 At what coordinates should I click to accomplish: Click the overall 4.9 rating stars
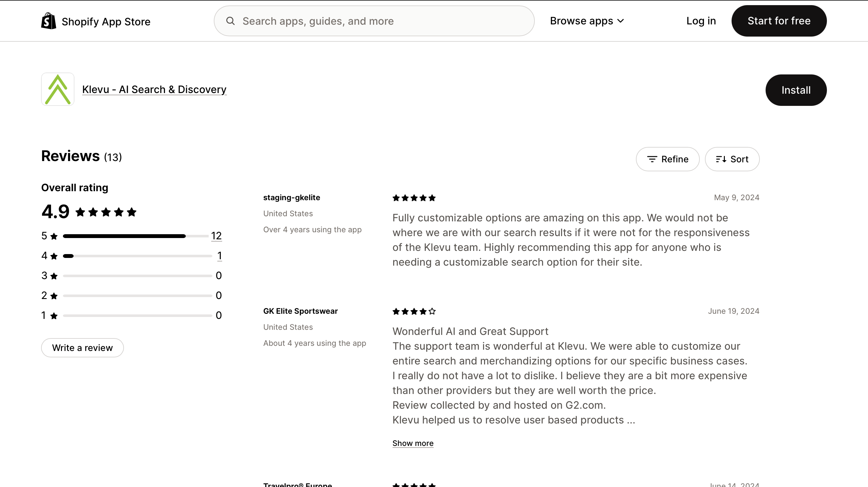[x=106, y=212]
